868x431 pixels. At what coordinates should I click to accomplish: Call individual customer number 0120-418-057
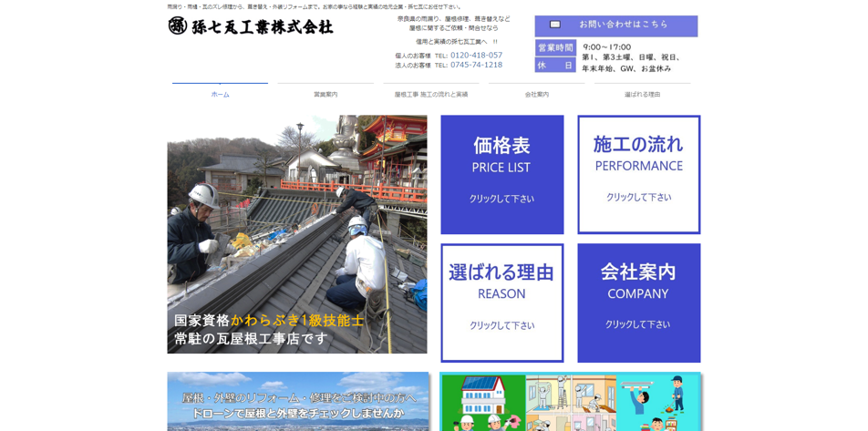(476, 56)
